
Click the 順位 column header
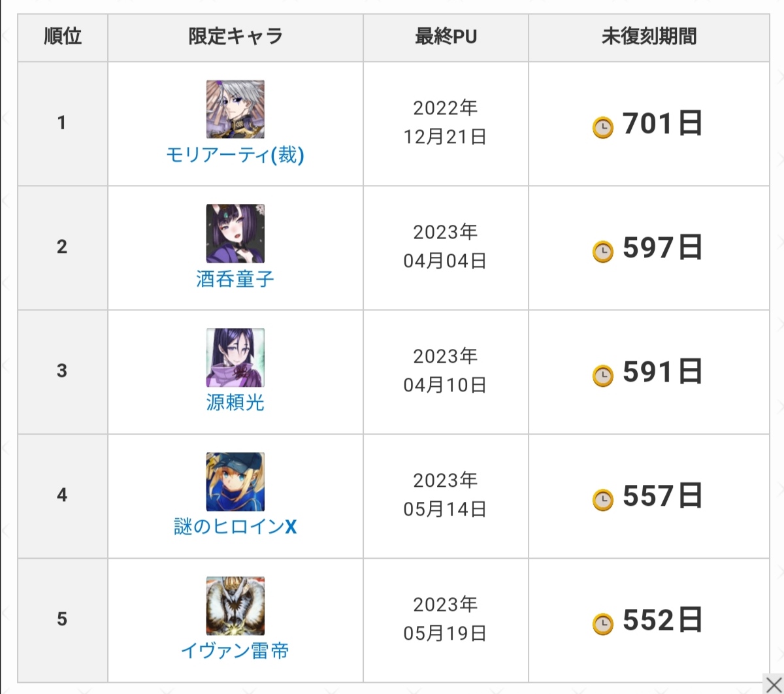tap(63, 37)
